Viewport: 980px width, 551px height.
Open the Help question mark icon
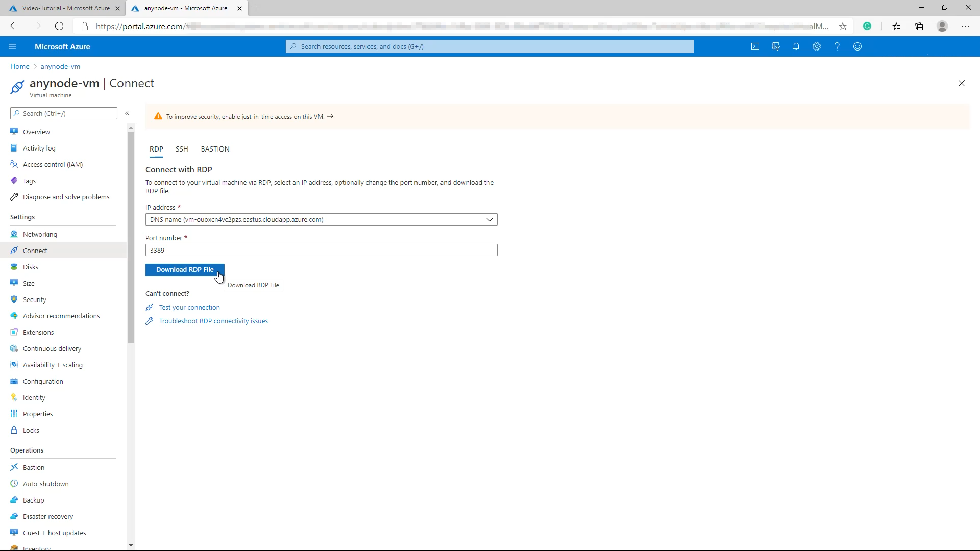tap(837, 46)
